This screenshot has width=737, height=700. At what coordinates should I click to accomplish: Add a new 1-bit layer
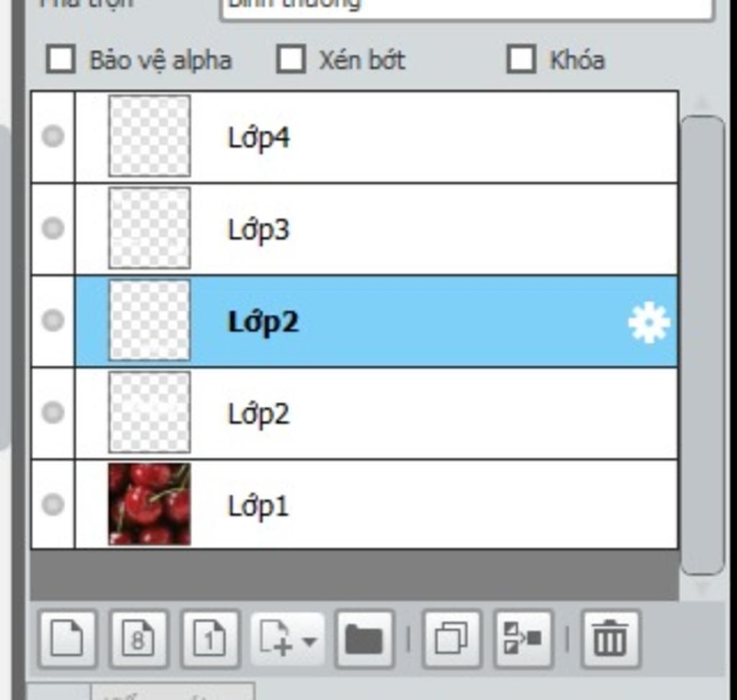210,639
